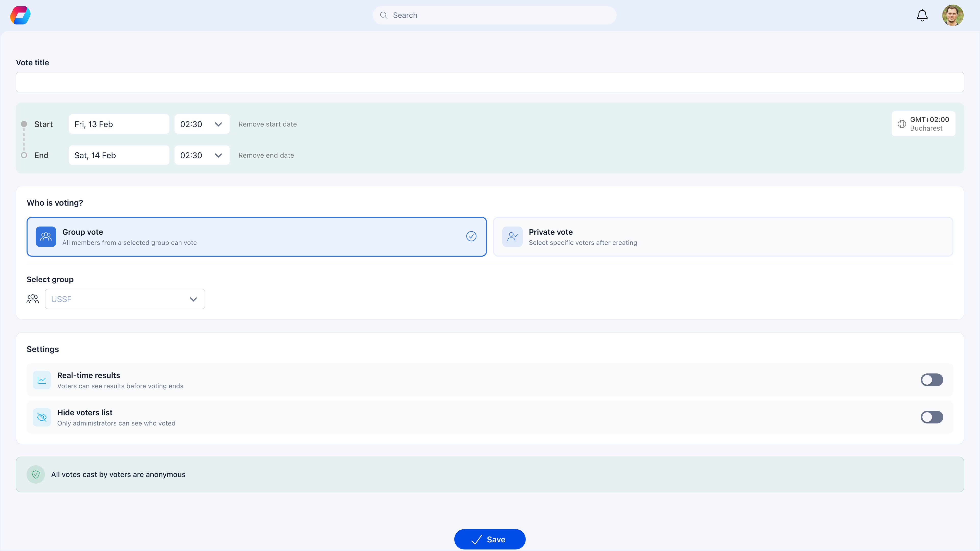The width and height of the screenshot is (980, 551).
Task: Enable the Real-time results toggle
Action: coord(932,380)
